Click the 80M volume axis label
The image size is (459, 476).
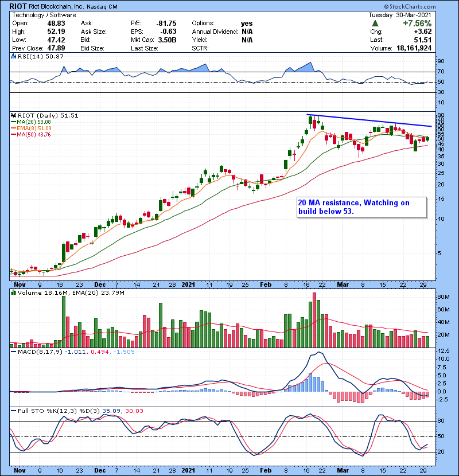[444, 297]
